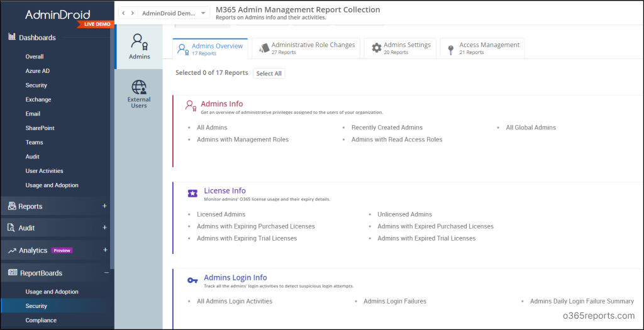
Task: Open Compliance under ReportBoards
Action: point(41,320)
